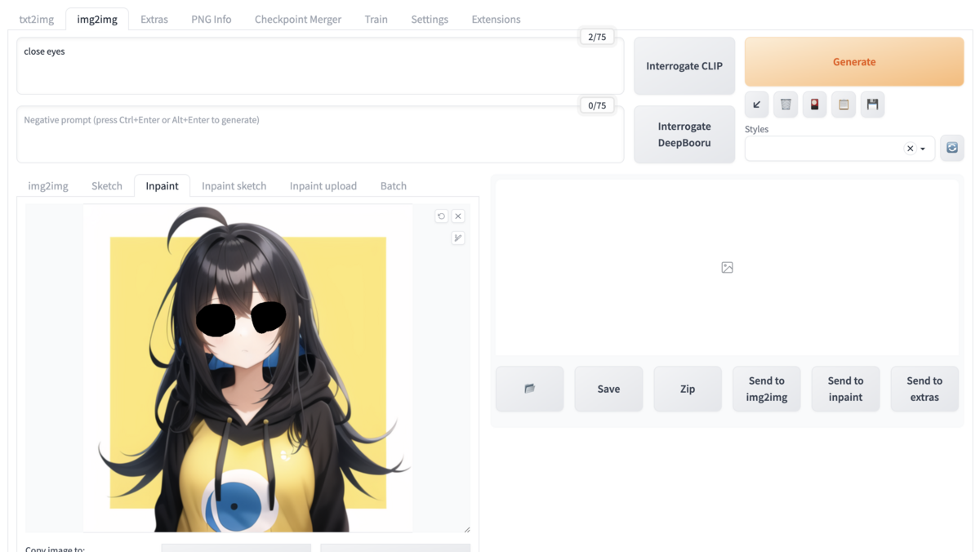
Task: Clear the Styles selection with the x
Action: click(910, 149)
